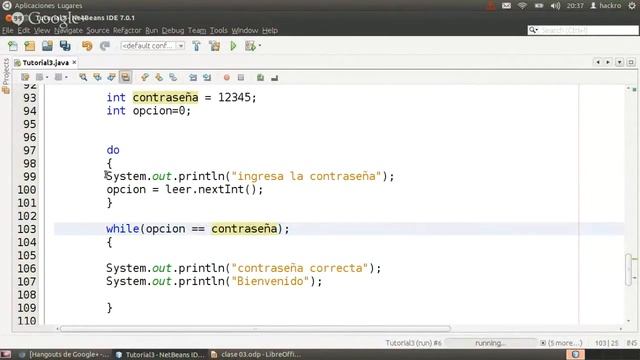Click the Last Edit icon in editor toolbar
Screen dimensions: 640x360
coord(25,77)
